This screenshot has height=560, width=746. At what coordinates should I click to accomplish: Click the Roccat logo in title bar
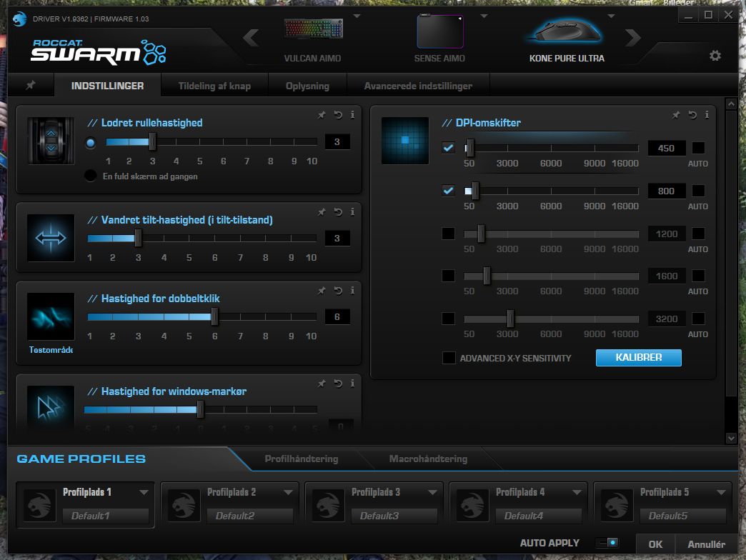19,19
